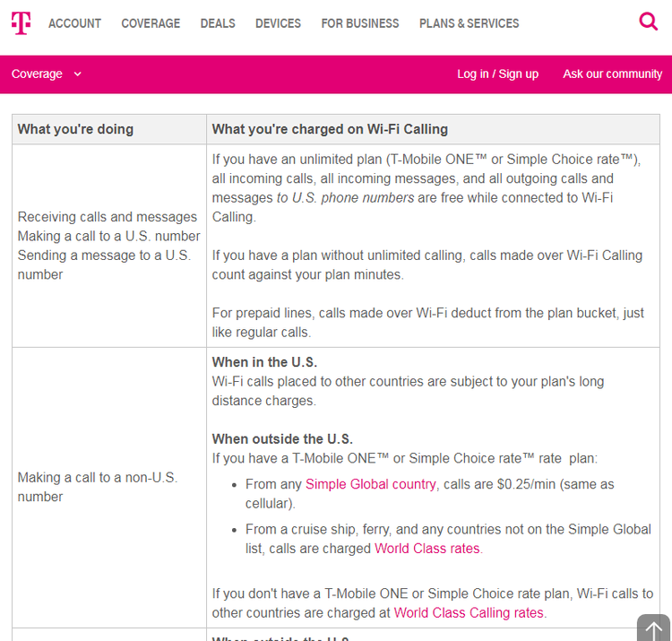Click the 'For prepaid lines' paragraph

[427, 323]
